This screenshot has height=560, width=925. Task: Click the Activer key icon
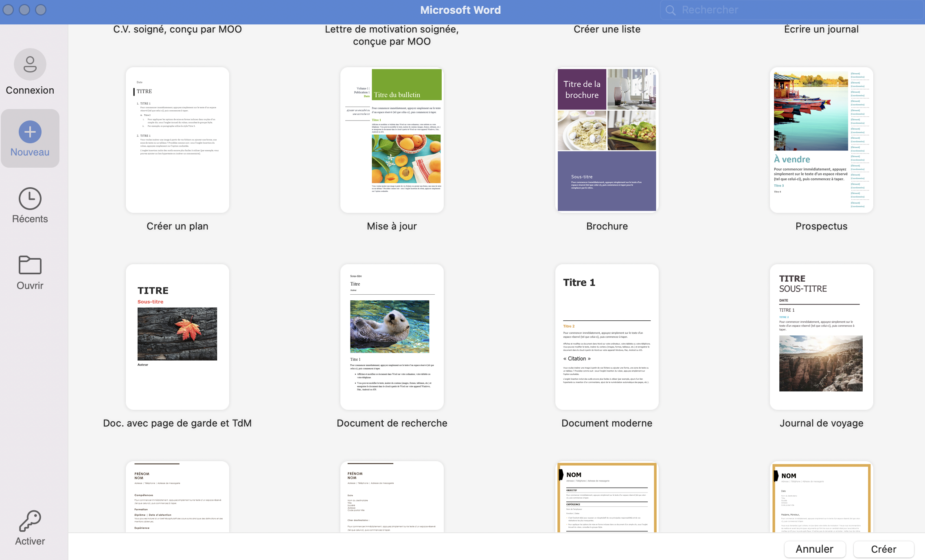(30, 521)
